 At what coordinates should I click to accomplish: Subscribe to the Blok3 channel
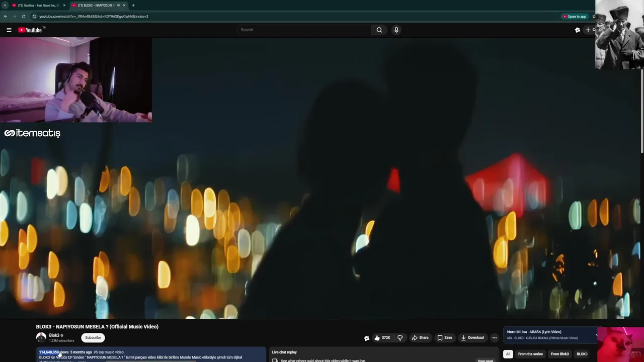[93, 338]
